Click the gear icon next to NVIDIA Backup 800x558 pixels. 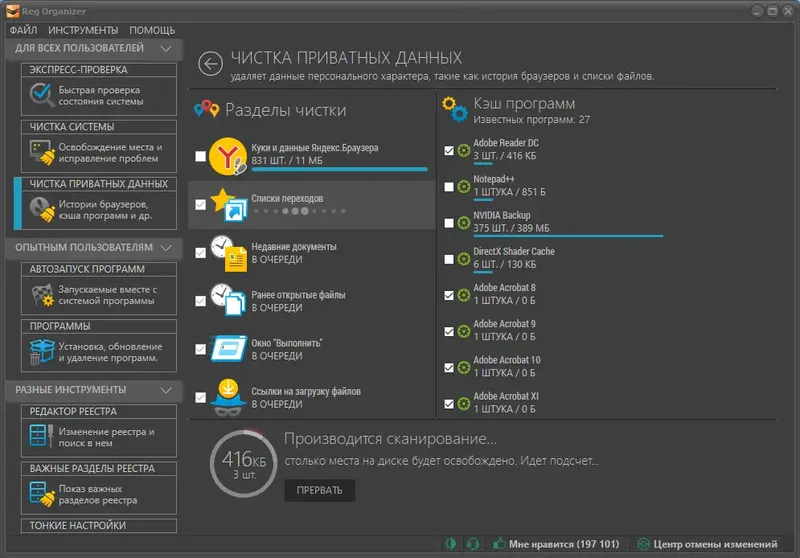[463, 223]
